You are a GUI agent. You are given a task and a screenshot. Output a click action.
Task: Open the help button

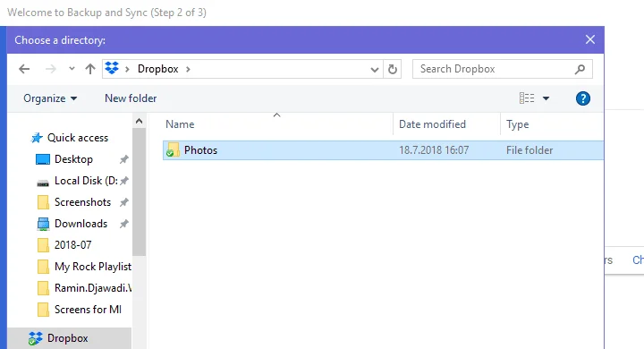pos(583,98)
